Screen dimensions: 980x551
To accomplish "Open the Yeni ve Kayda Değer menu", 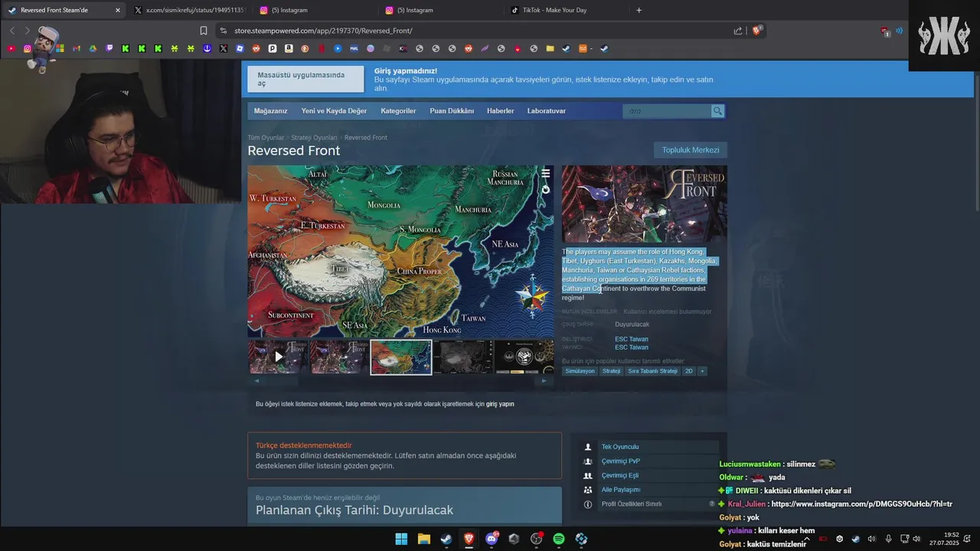I will tap(334, 111).
